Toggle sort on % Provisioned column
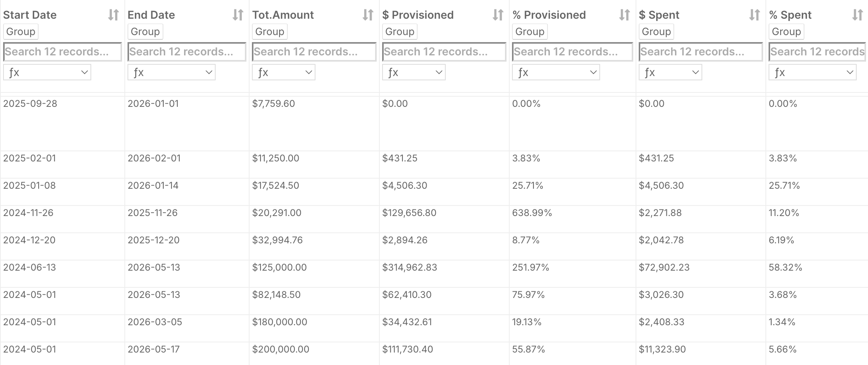The width and height of the screenshot is (868, 365). (x=624, y=15)
